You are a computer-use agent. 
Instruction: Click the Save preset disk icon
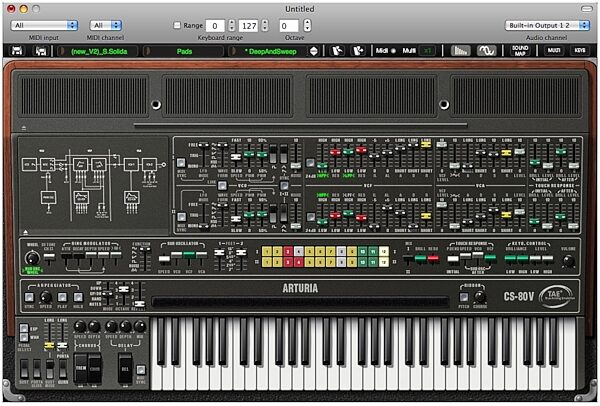click(x=17, y=51)
